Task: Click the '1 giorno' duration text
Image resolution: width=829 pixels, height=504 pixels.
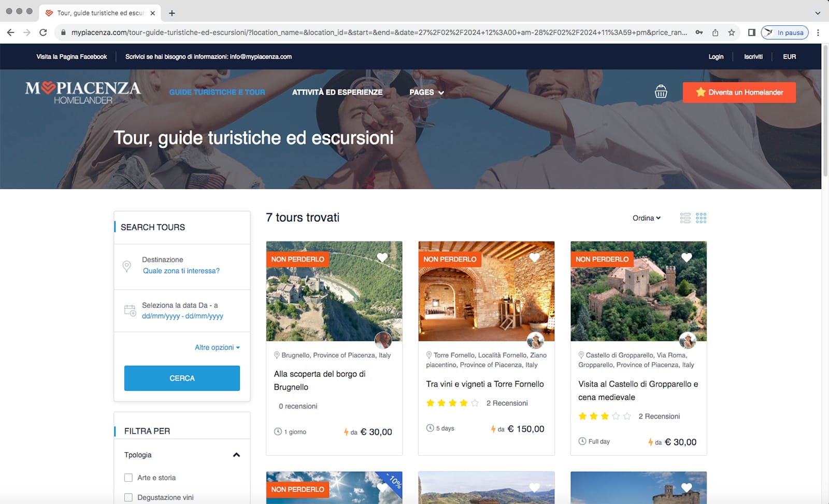Action: click(295, 432)
